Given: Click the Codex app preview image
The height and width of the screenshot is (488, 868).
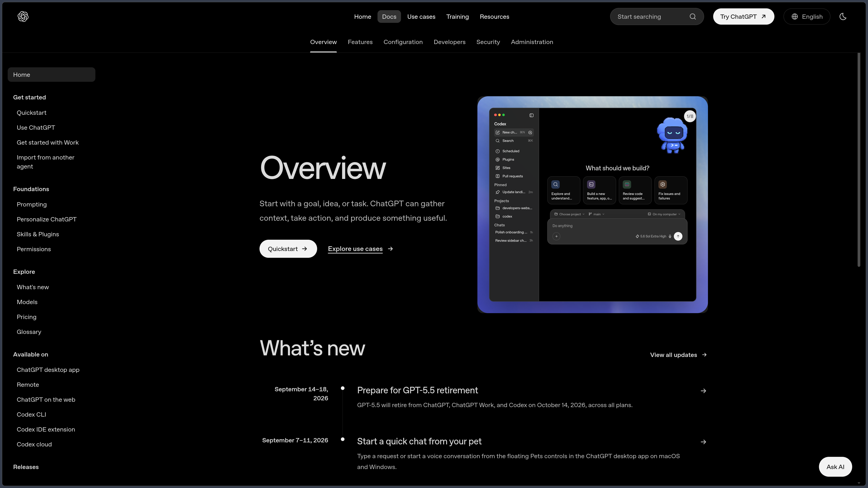Looking at the screenshot, I should point(592,205).
